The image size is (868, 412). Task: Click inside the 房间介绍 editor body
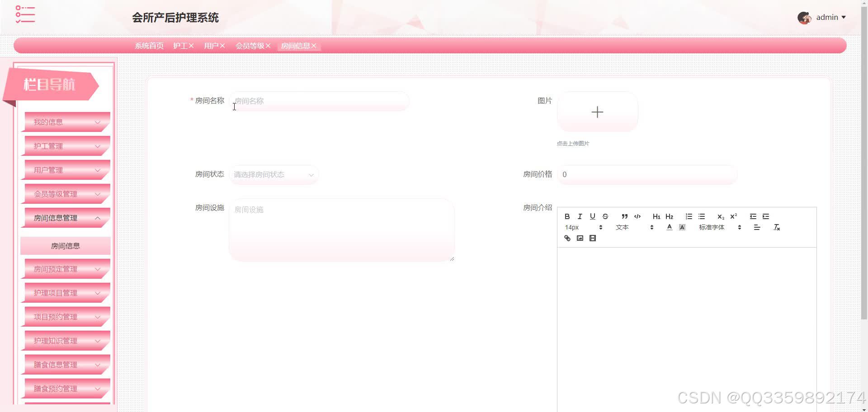687,329
